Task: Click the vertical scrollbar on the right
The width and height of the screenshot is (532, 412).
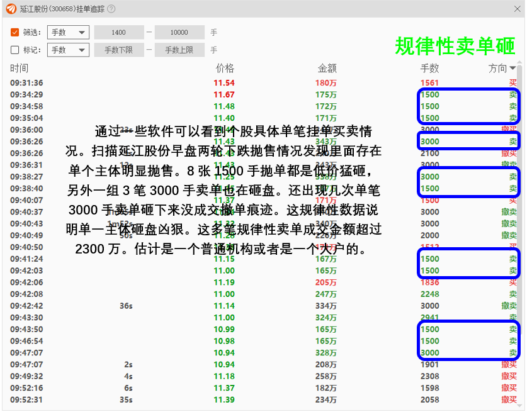Action: click(521, 189)
